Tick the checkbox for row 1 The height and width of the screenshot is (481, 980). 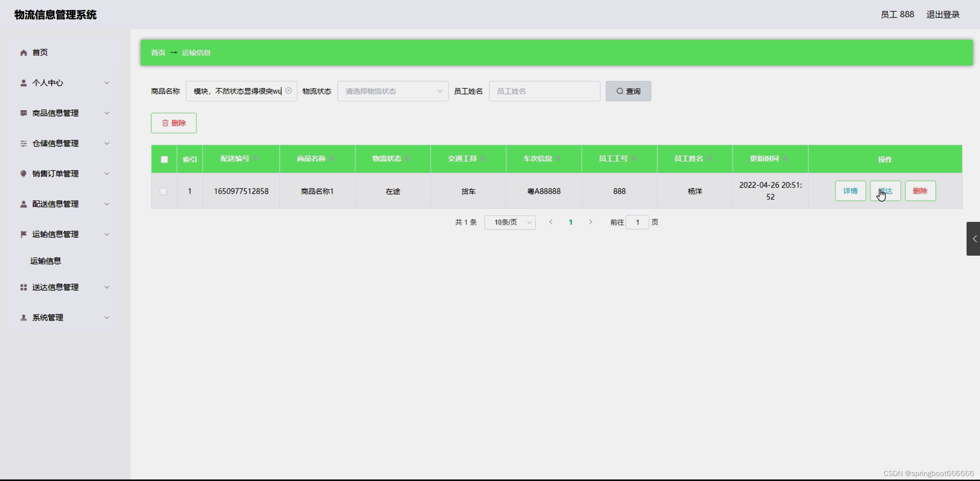163,191
